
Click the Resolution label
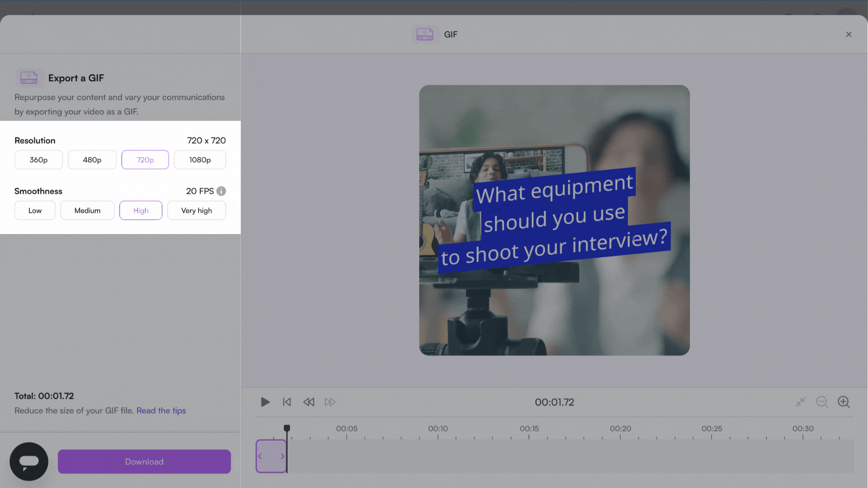tap(35, 141)
